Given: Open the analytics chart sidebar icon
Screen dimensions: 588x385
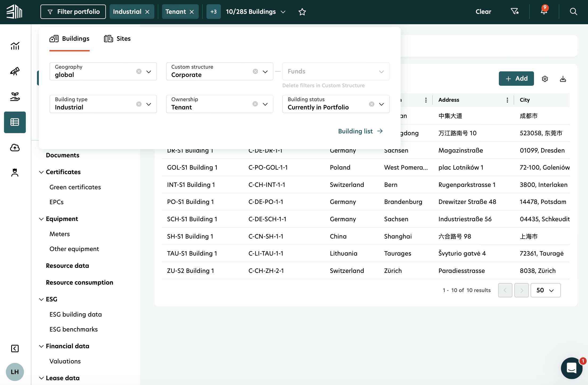Looking at the screenshot, I should click(x=15, y=46).
